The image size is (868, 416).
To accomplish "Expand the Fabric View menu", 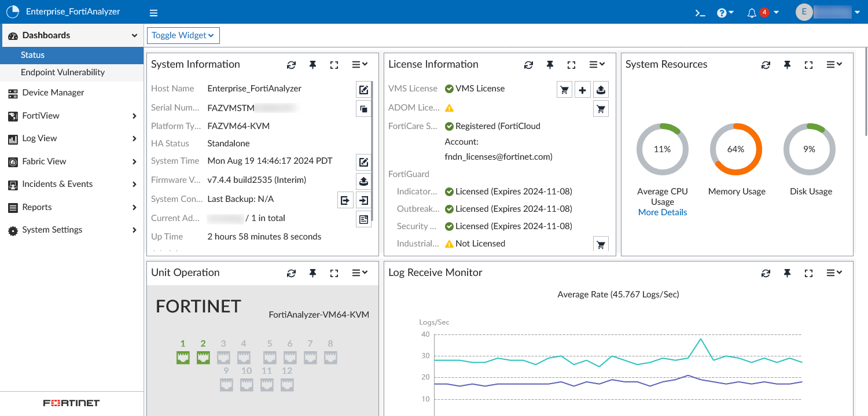I will [x=72, y=161].
